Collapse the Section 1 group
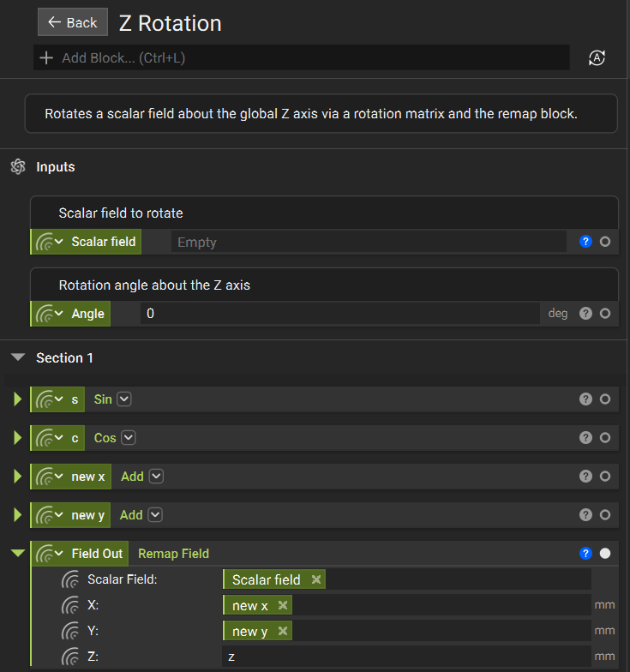Screen dimensions: 630x672 pos(18,358)
